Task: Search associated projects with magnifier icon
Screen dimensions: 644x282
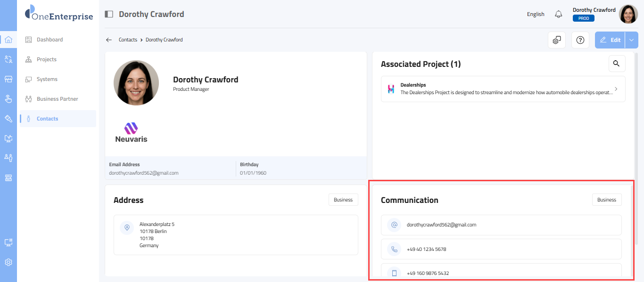Action: (x=617, y=64)
